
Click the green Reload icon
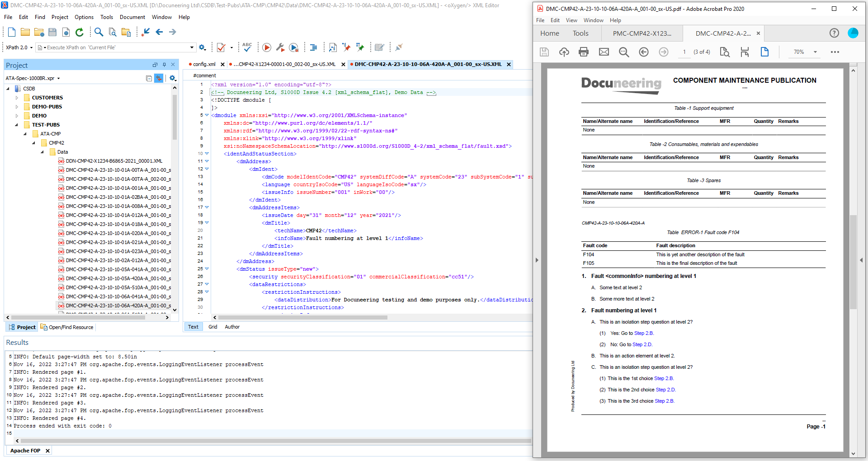(80, 32)
